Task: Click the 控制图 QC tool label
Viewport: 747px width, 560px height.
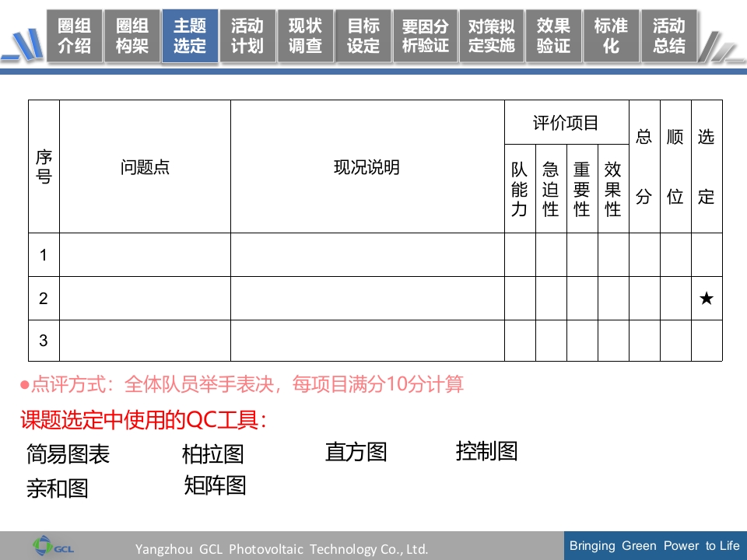Action: coord(486,451)
